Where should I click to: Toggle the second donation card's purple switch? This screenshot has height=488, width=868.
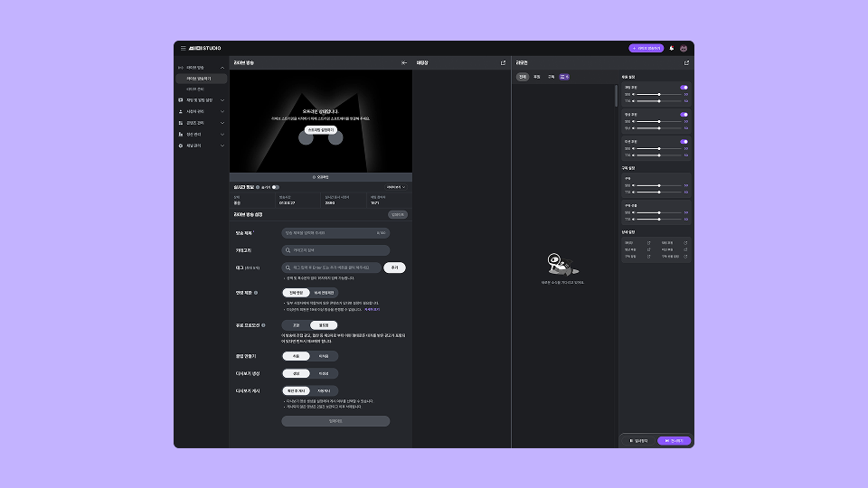pyautogui.click(x=684, y=115)
